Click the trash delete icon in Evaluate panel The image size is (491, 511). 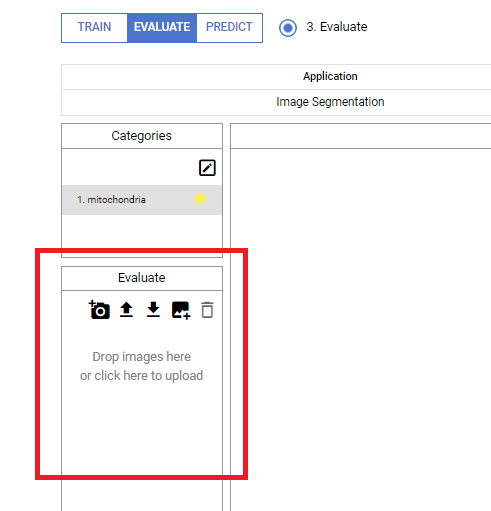tap(207, 310)
